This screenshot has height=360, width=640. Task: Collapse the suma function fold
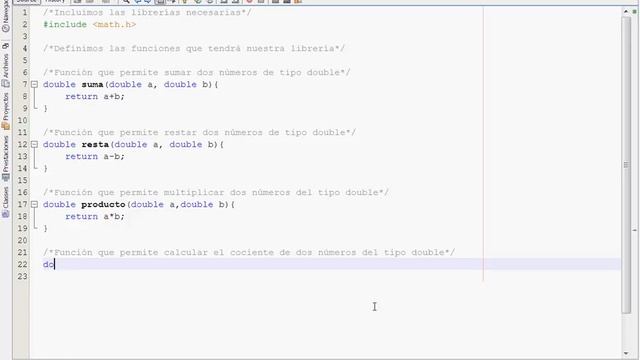coord(35,84)
